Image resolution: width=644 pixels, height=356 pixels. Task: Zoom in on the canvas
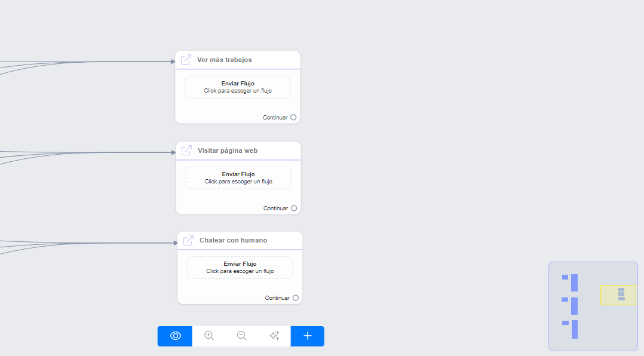209,336
